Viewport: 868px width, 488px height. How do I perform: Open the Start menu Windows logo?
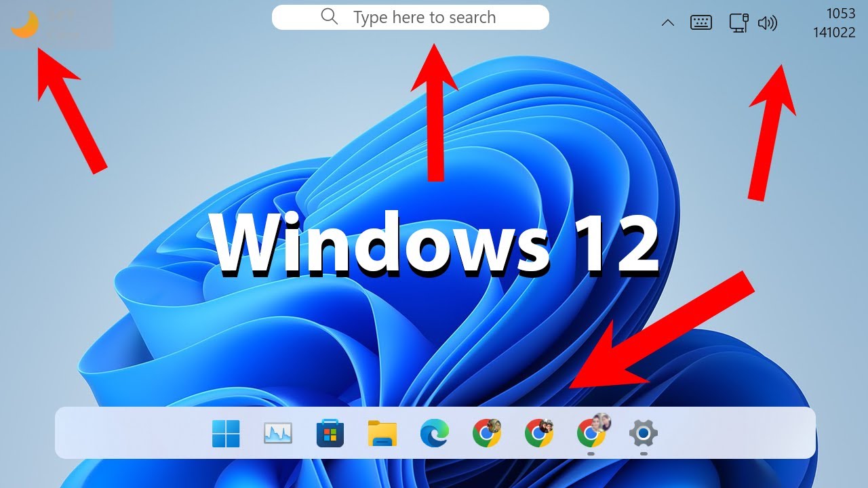225,433
